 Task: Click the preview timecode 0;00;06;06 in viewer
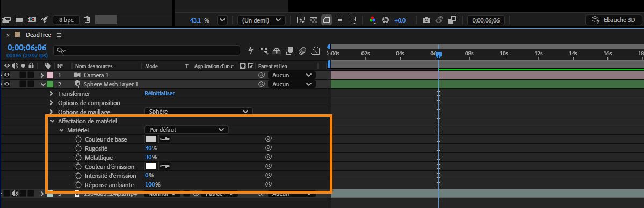tap(486, 20)
